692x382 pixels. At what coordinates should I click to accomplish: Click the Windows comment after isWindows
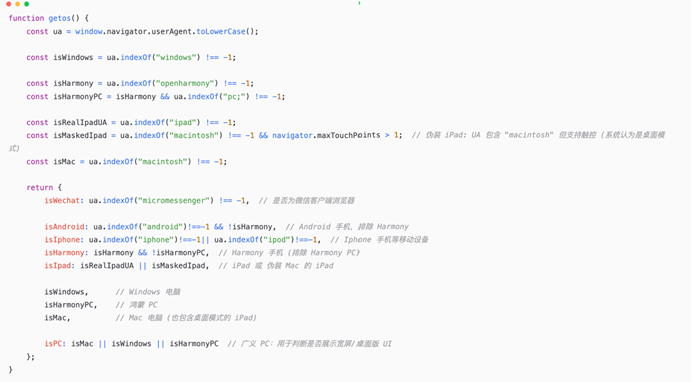click(148, 292)
